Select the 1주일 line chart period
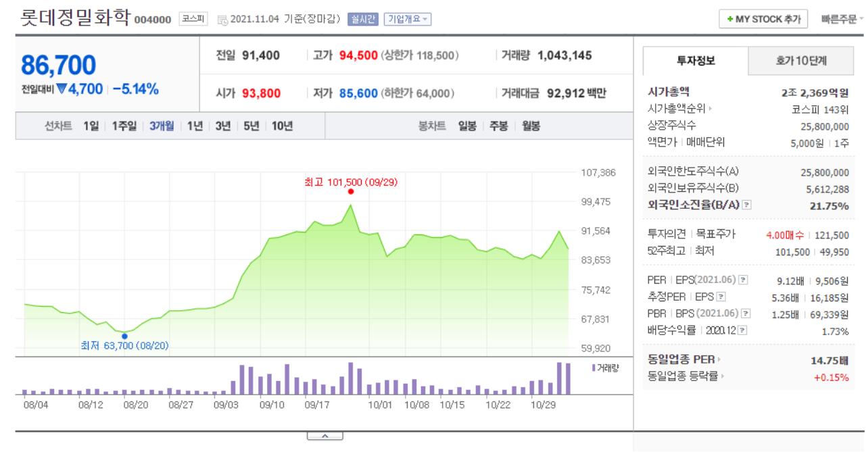This screenshot has height=452, width=868. click(123, 126)
